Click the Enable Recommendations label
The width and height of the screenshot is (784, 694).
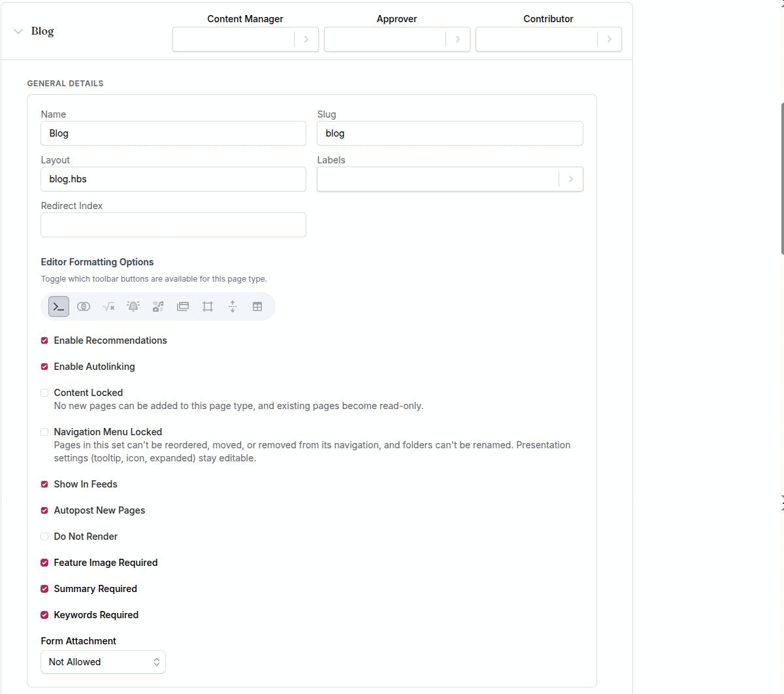[110, 340]
